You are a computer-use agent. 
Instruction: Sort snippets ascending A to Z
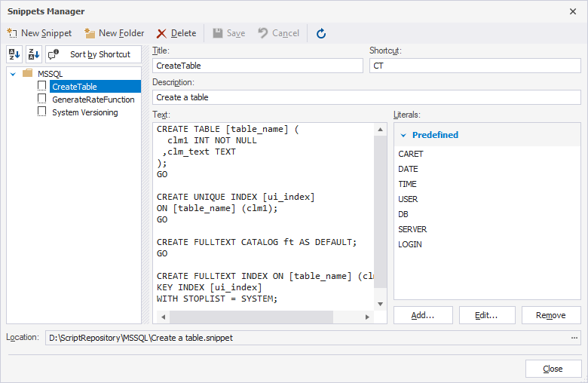[x=14, y=54]
